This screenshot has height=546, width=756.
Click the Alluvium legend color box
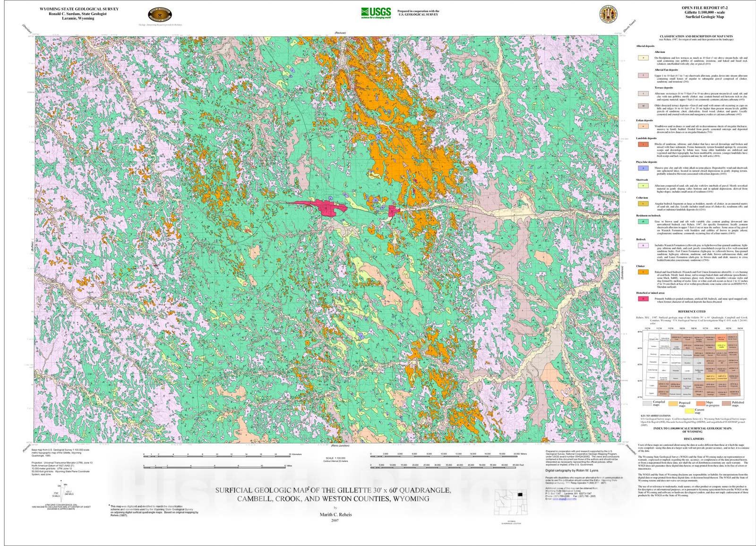coord(643,58)
